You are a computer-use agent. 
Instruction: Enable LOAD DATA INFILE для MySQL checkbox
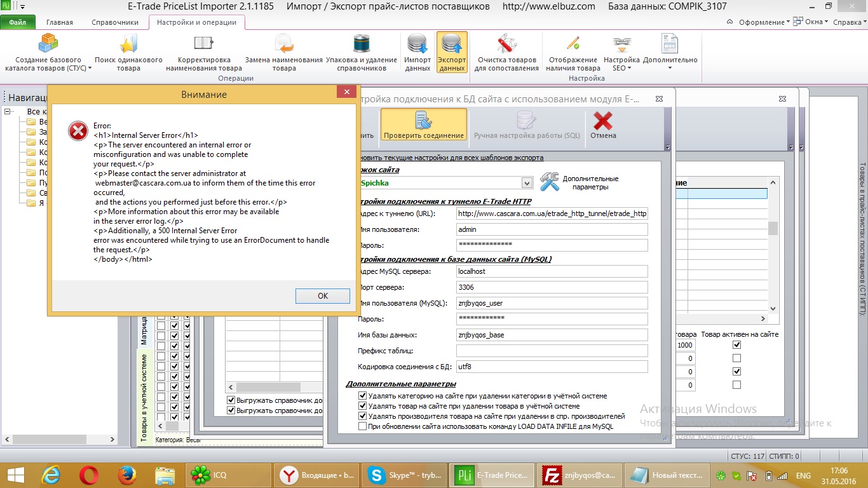click(x=363, y=426)
